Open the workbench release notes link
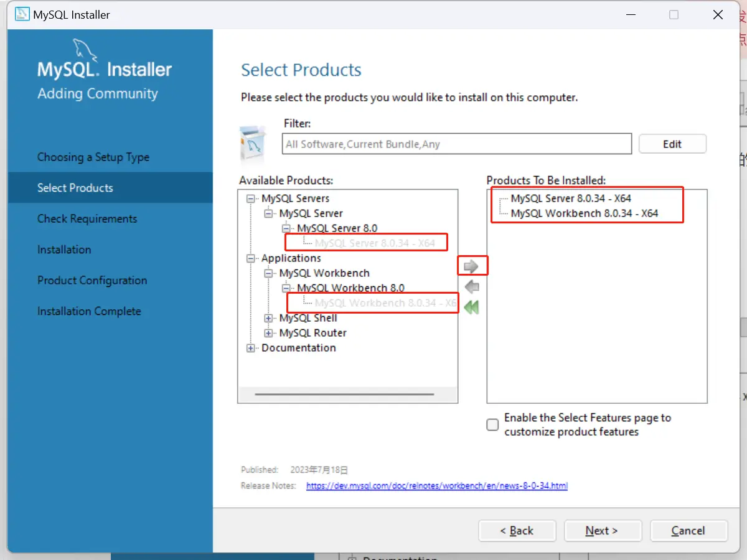The image size is (747, 560). point(437,485)
